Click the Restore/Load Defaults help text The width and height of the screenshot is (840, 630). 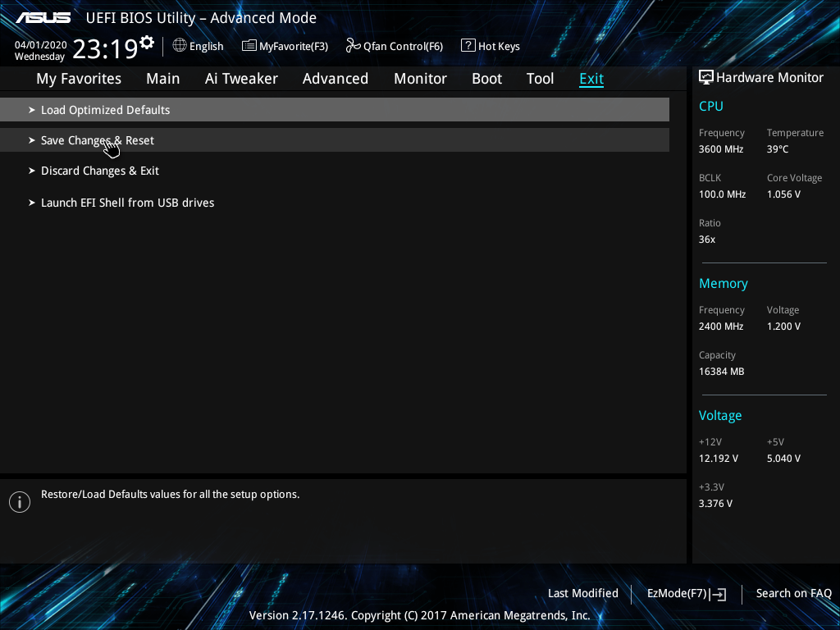(x=171, y=495)
